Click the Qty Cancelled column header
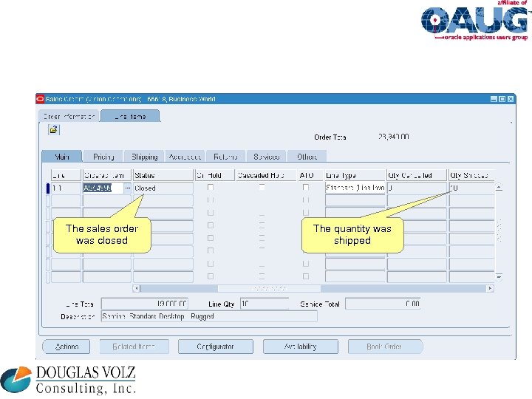532x399 pixels. pyautogui.click(x=417, y=175)
